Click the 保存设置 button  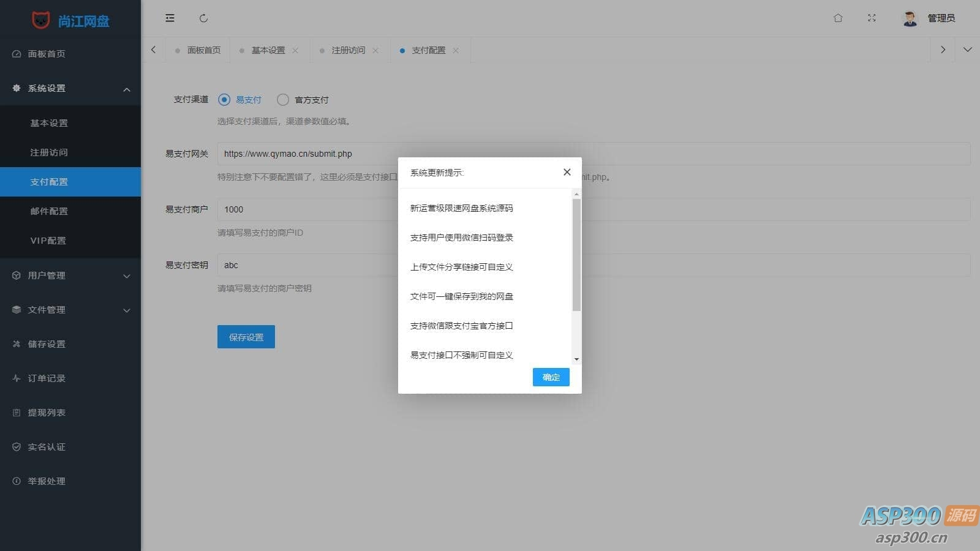click(246, 337)
